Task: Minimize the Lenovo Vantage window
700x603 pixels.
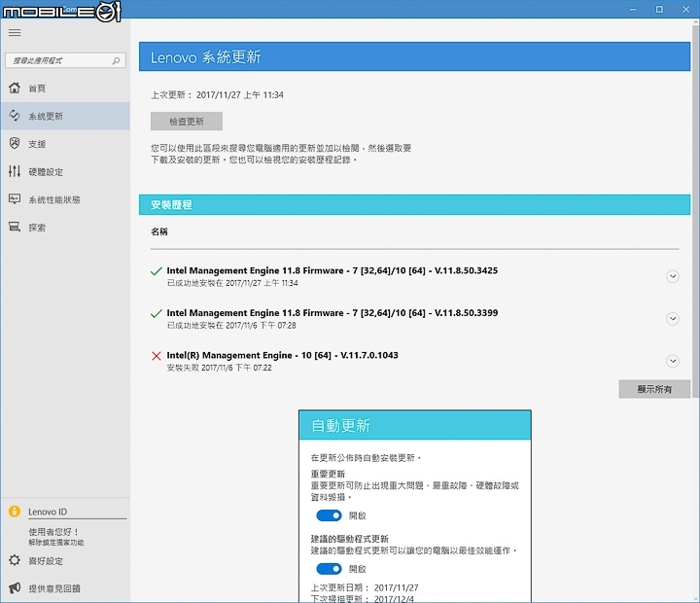Action: 633,10
